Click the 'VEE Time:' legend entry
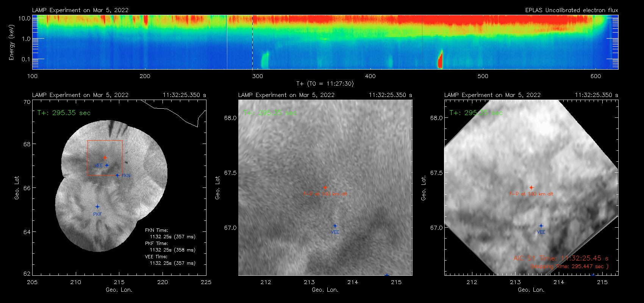This screenshot has width=644, height=303. coord(156,257)
